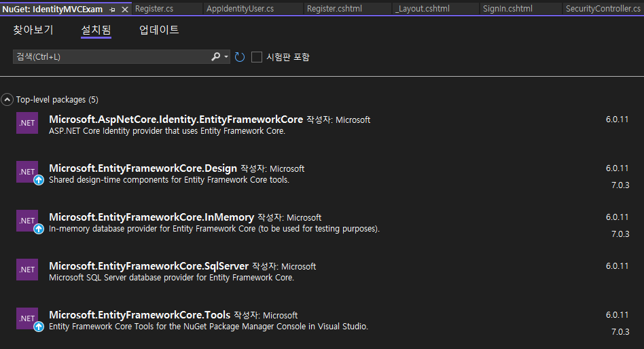Click 'Microsoft SQL Server database provider' description
This screenshot has width=644, height=349.
tap(172, 278)
